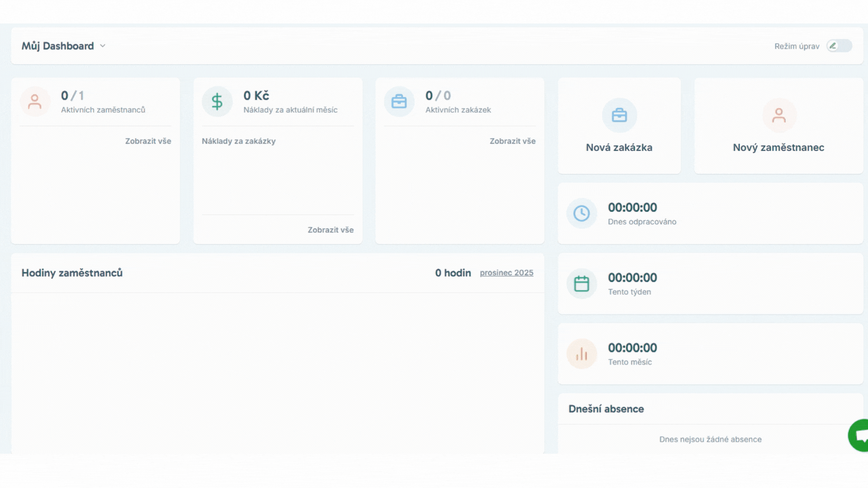Click Zobrazit vše under active orders
Viewport: 868px width, 488px height.
coord(512,141)
